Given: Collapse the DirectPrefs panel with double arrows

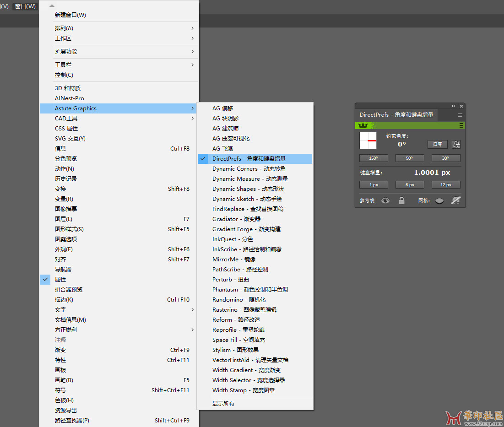Looking at the screenshot, I should (x=453, y=106).
